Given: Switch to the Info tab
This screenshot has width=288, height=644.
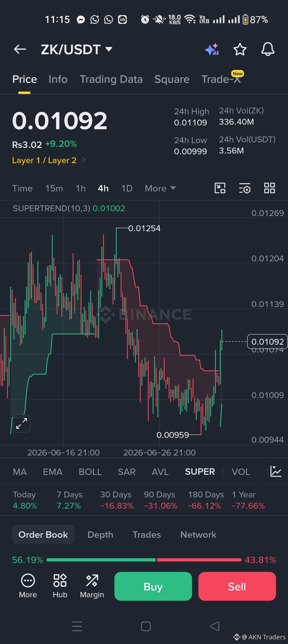Looking at the screenshot, I should [58, 79].
